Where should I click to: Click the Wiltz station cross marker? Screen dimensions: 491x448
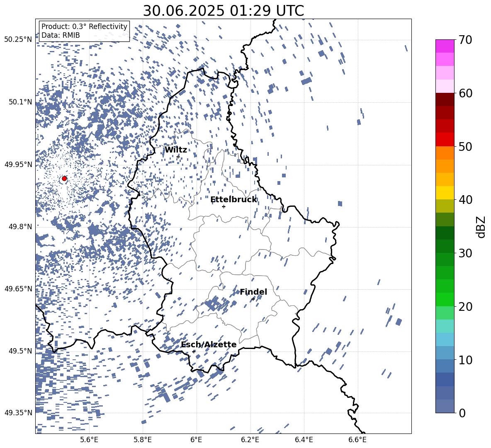pos(178,156)
